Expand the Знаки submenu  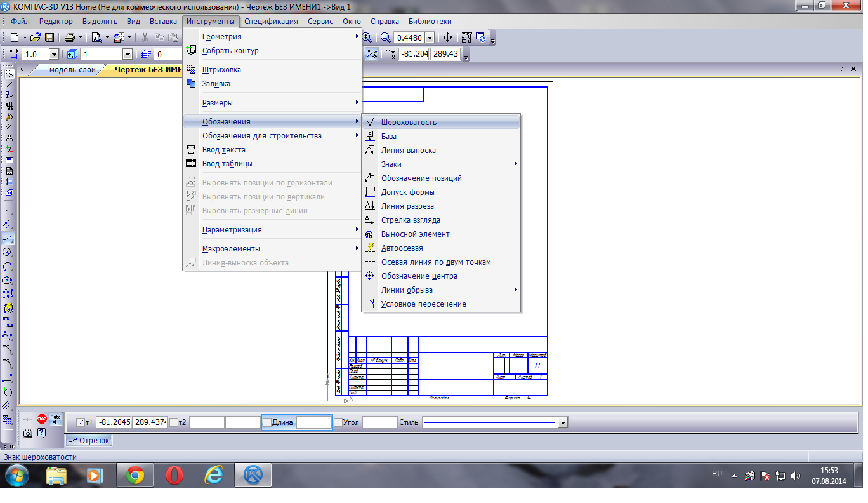click(441, 164)
